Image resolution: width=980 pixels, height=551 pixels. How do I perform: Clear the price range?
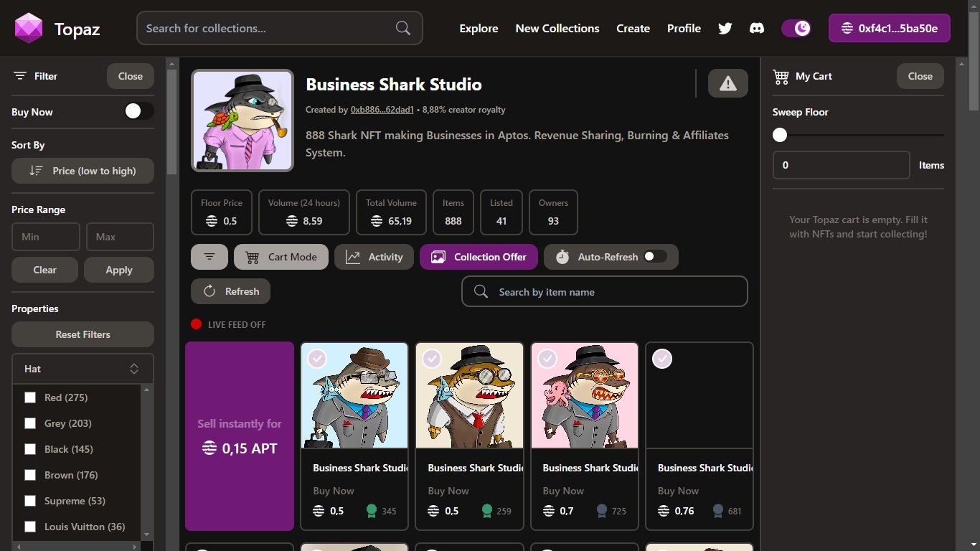[x=44, y=270]
